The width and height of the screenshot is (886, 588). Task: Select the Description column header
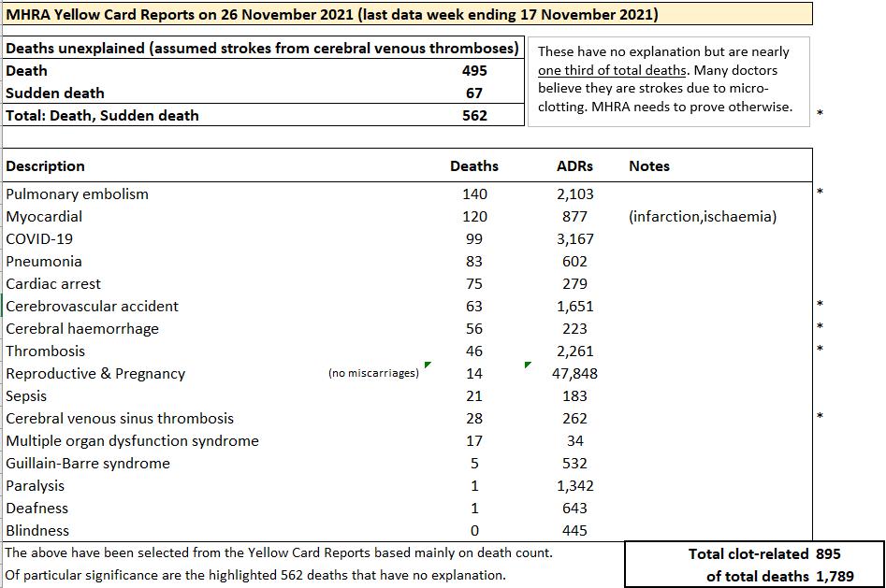coord(45,166)
